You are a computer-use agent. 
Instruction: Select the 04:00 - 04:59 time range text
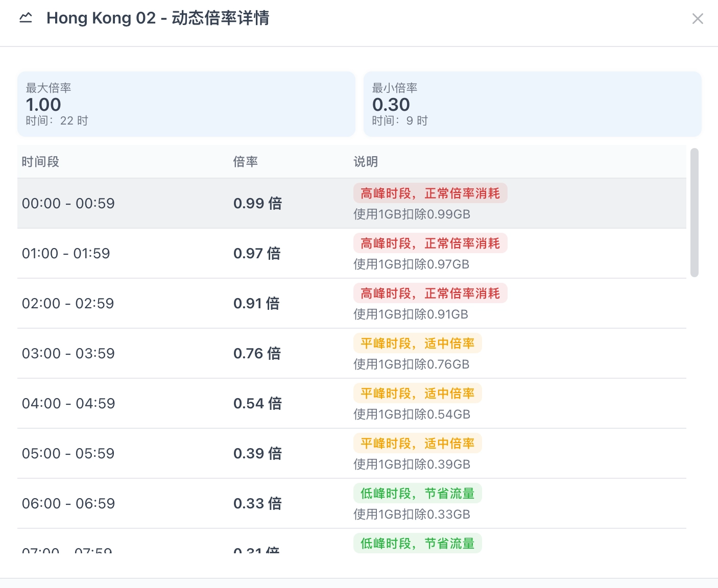pyautogui.click(x=68, y=403)
